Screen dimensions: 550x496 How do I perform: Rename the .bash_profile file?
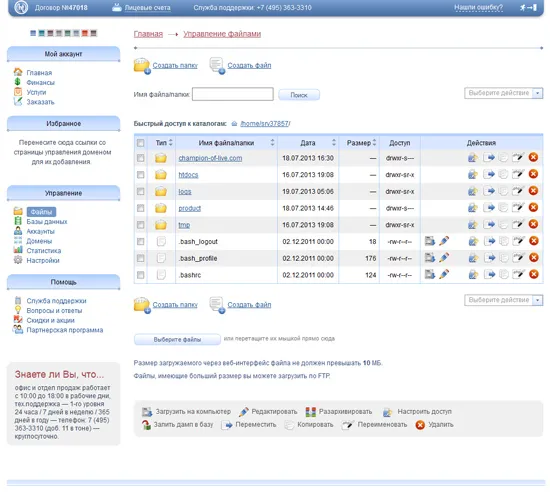[518, 258]
